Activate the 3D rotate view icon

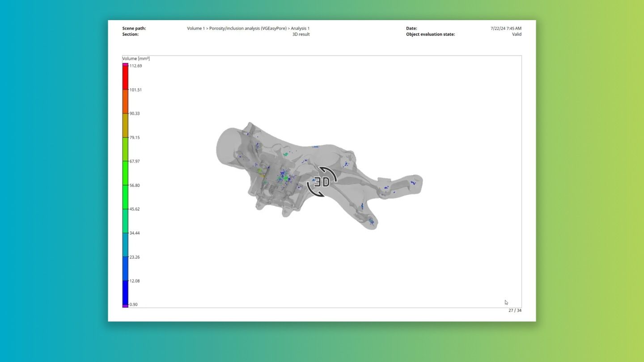pos(322,181)
